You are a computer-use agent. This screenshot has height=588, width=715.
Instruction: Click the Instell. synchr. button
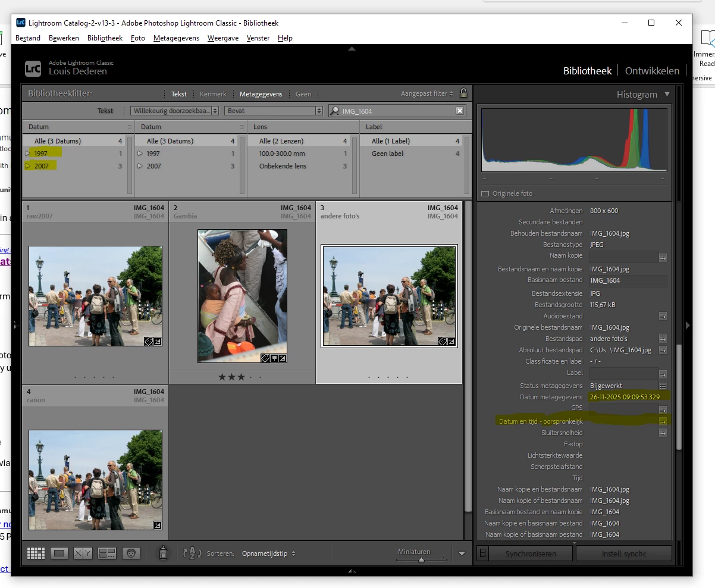624,553
